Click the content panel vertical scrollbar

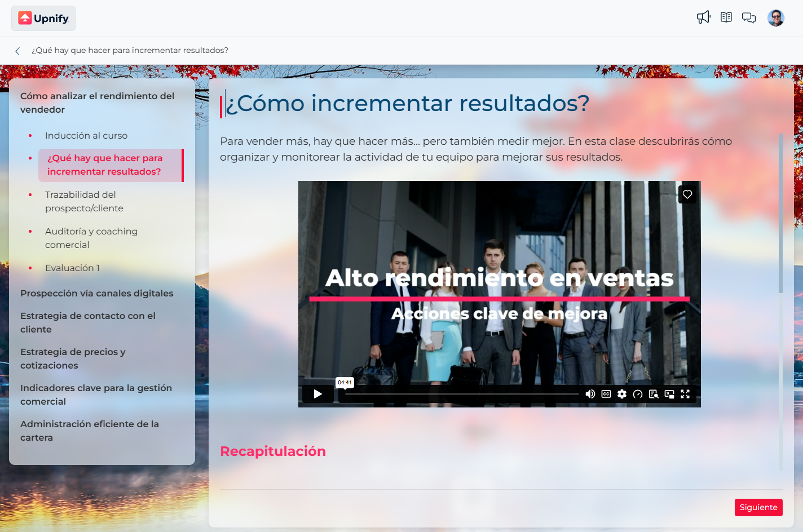(x=781, y=214)
